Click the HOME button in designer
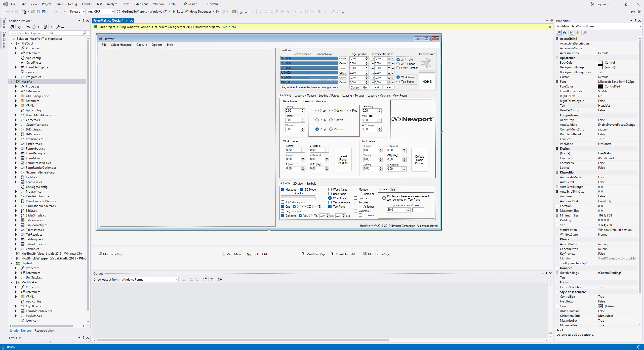The image size is (644, 350). (427, 82)
